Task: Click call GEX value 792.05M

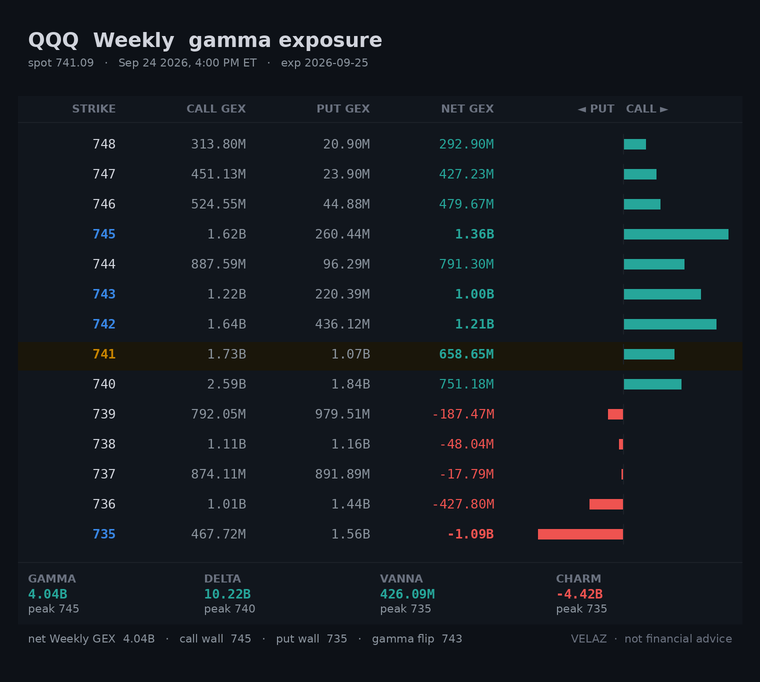Action: coord(218,414)
